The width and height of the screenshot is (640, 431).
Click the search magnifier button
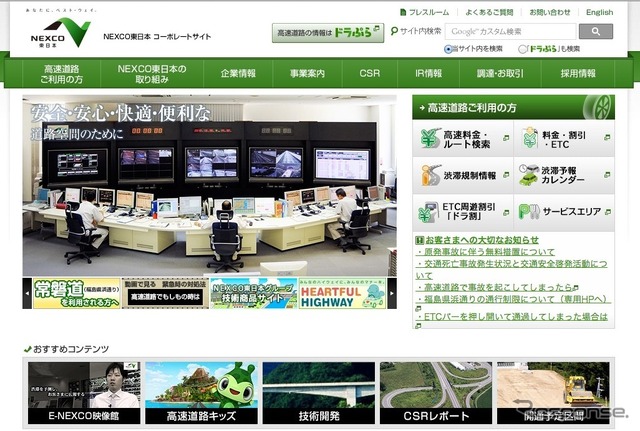[596, 31]
